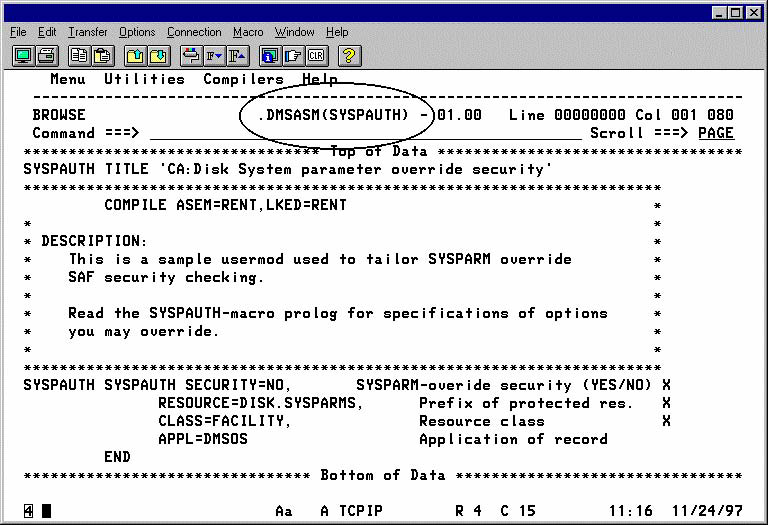Click the pointing hand toolbar icon
The image size is (768, 525).
(293, 56)
